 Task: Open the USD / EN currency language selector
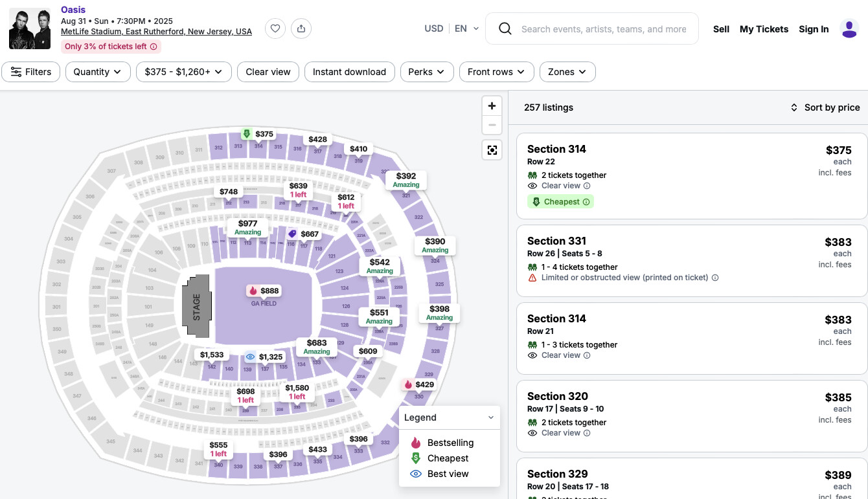[451, 28]
